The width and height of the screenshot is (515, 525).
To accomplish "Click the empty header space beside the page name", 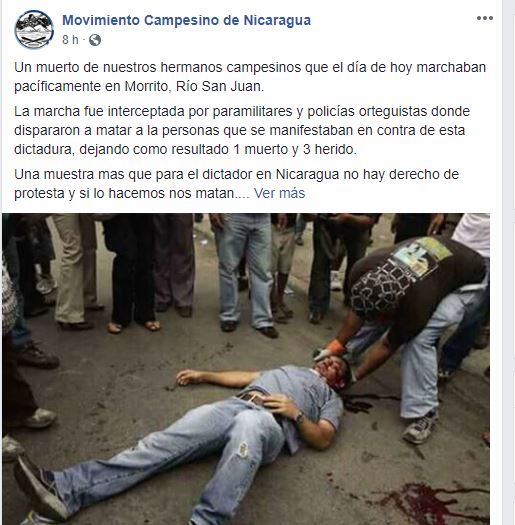I will 392,20.
